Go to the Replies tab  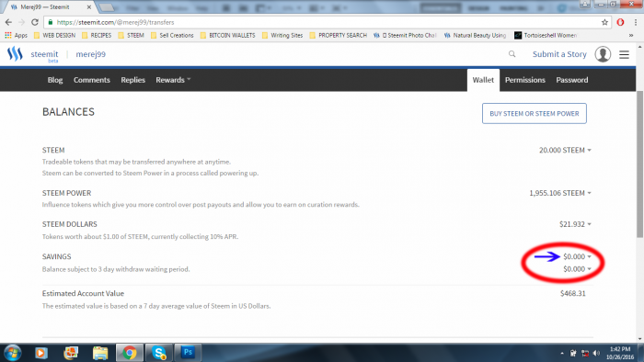(132, 80)
